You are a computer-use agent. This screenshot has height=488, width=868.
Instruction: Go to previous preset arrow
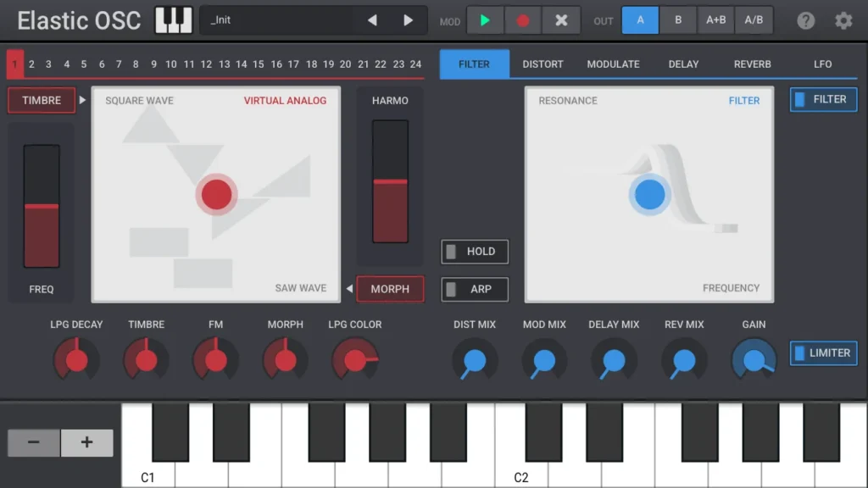point(373,20)
